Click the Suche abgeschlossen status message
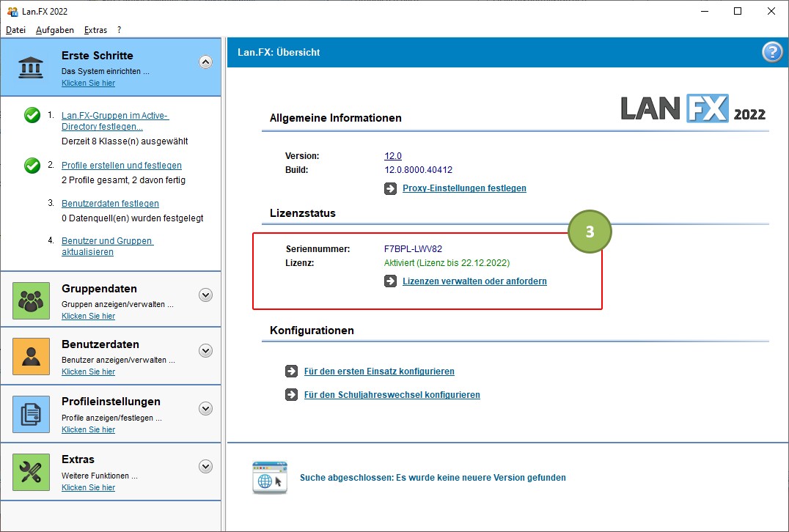 pyautogui.click(x=433, y=478)
